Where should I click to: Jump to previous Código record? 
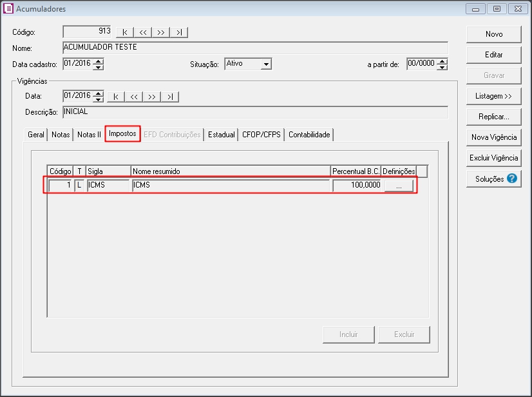pyautogui.click(x=143, y=32)
